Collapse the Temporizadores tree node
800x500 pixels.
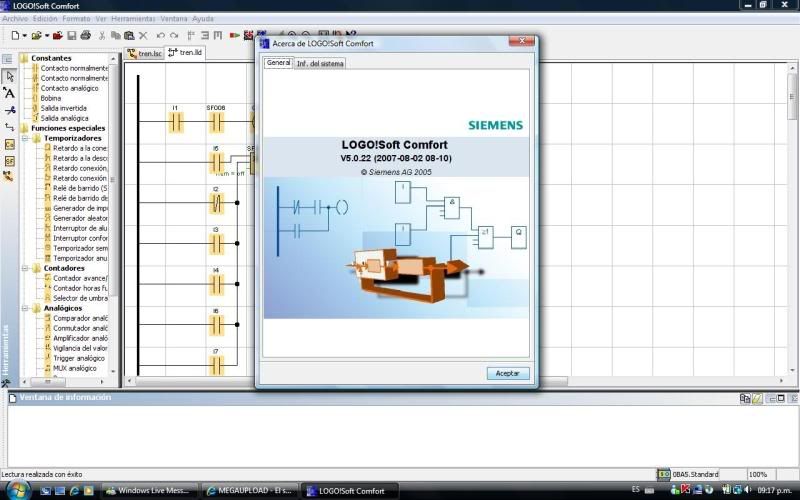24,138
